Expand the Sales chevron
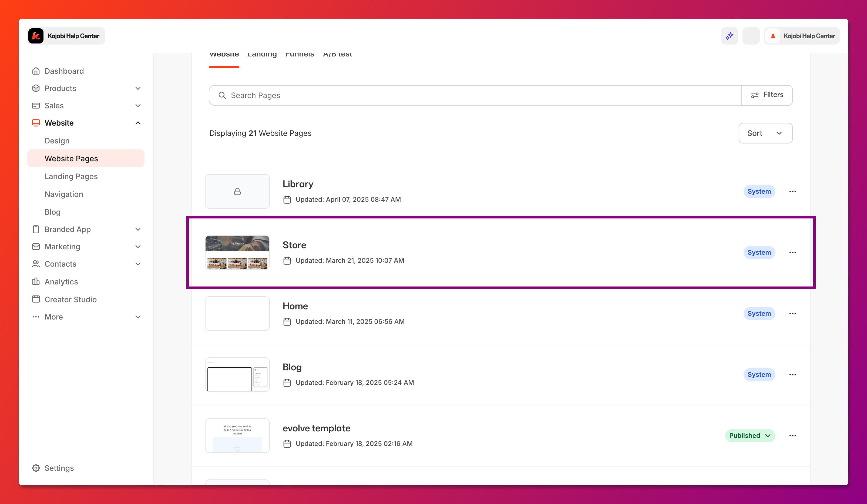The height and width of the screenshot is (504, 867). tap(138, 106)
